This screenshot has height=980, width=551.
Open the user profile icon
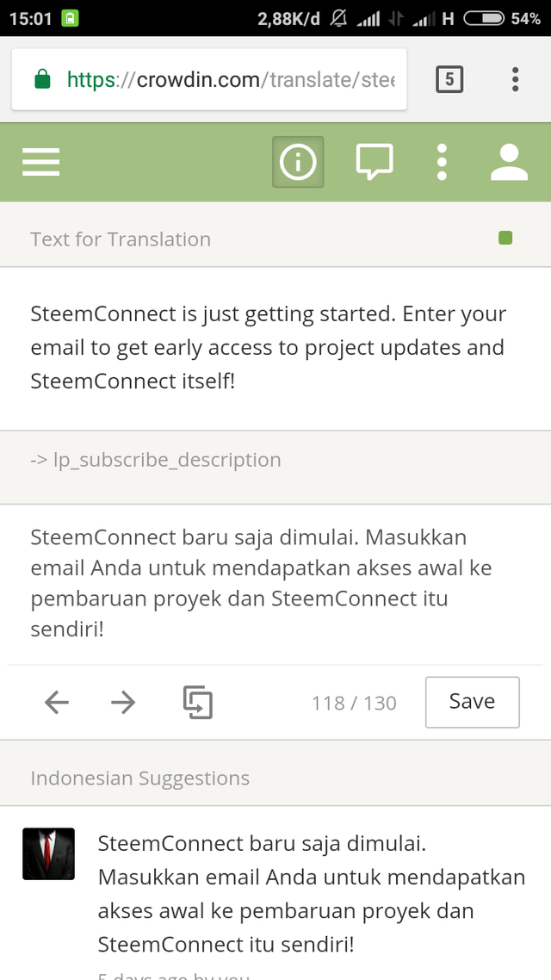509,161
